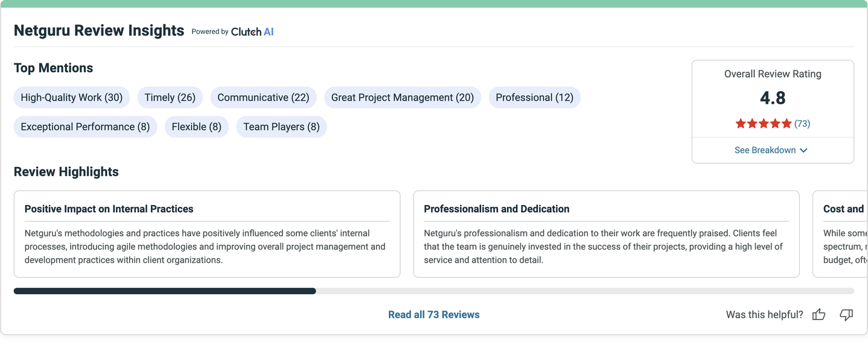Click the 'Was this helpful?' text
868x349 pixels.
(765, 315)
